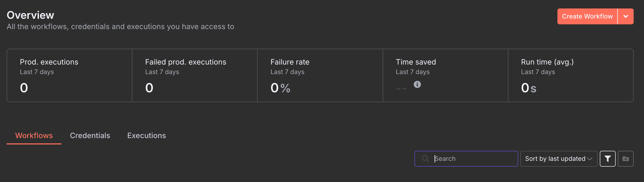Create a new folder via the folder-plus icon

[x=626, y=158]
